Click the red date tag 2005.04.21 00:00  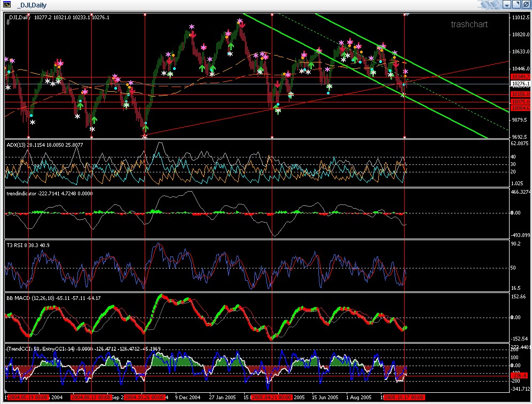click(x=271, y=397)
